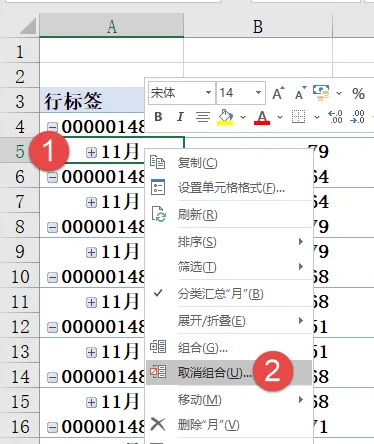Click the borders icon

298,117
